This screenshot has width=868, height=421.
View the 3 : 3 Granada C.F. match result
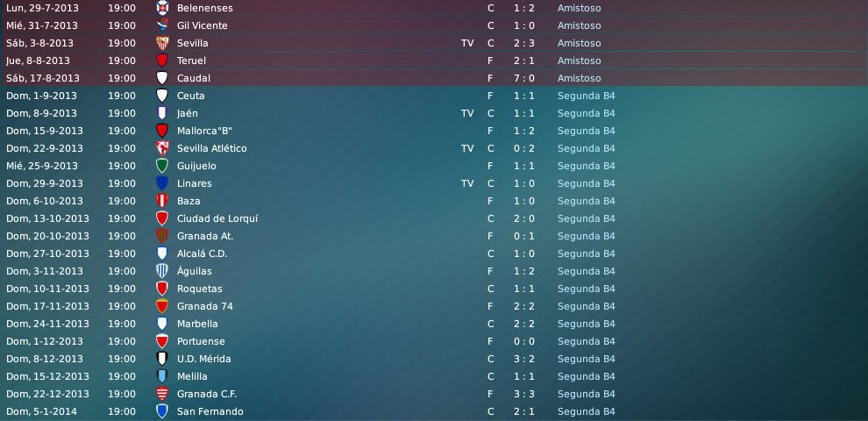[523, 394]
